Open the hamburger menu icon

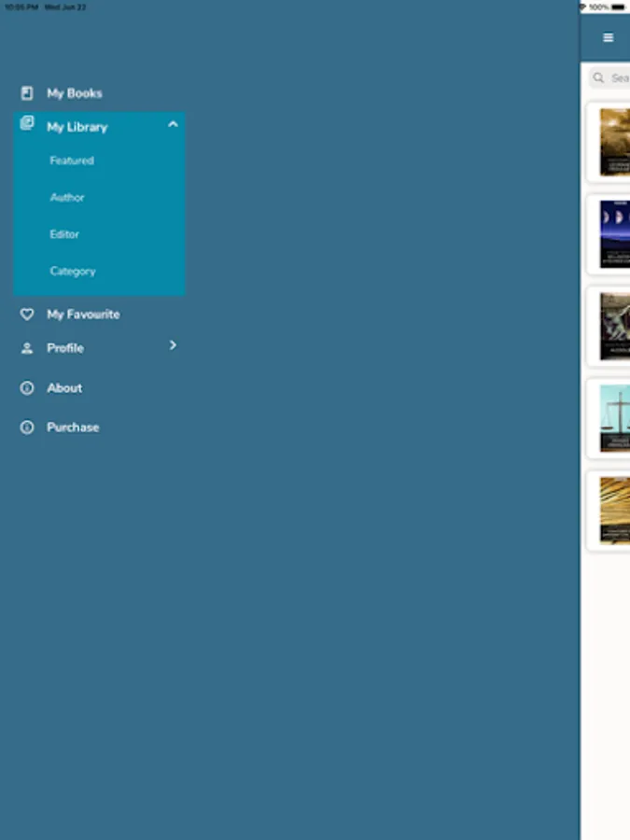click(x=608, y=37)
